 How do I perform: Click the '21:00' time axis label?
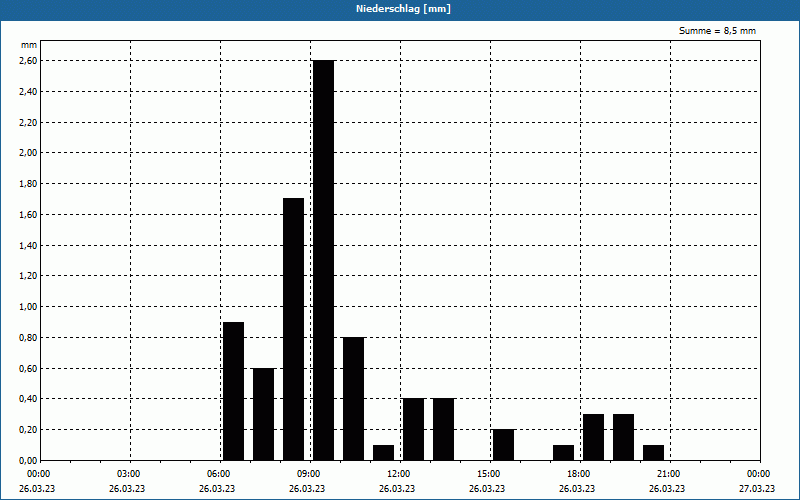(x=670, y=474)
